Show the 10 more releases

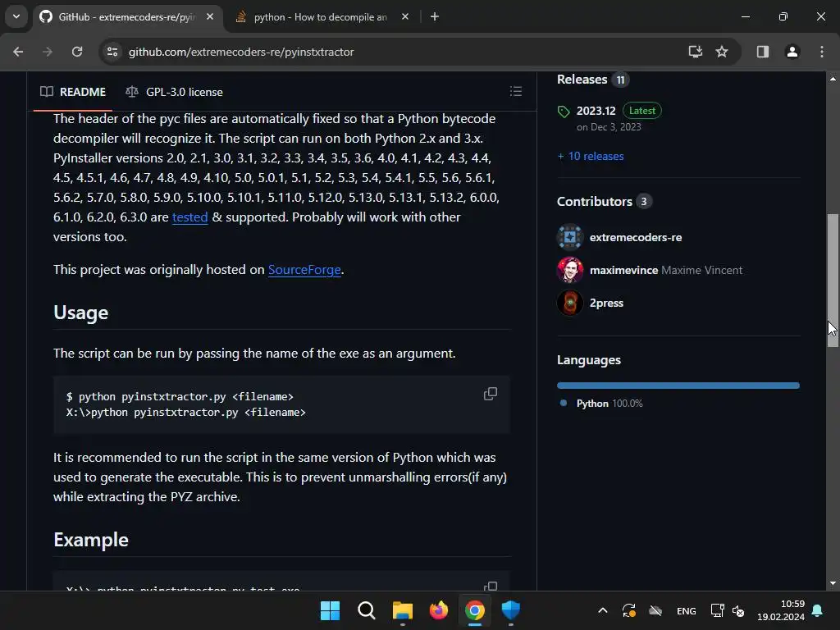click(591, 157)
